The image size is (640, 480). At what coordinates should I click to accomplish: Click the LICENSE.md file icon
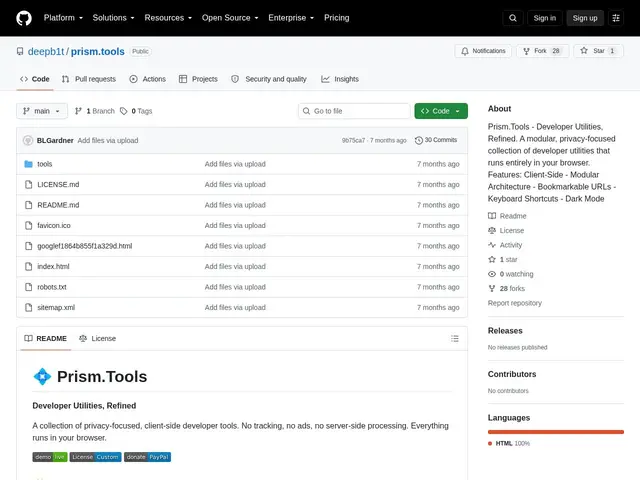[28, 184]
